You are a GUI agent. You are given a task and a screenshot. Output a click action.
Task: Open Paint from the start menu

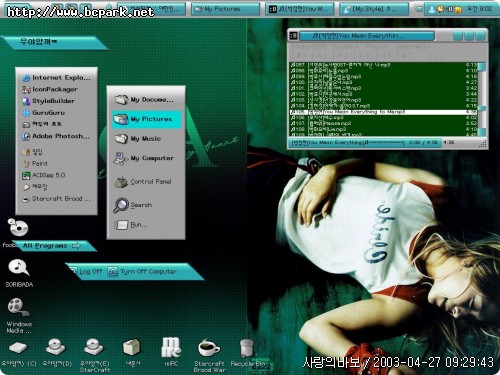tap(35, 163)
